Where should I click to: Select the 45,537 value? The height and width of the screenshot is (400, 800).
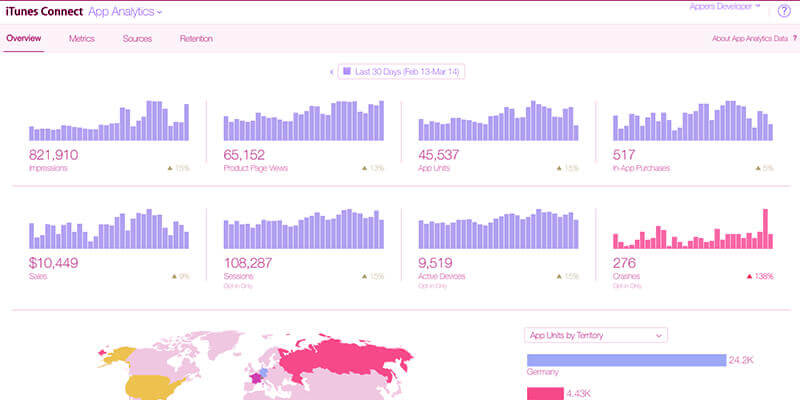[x=439, y=155]
